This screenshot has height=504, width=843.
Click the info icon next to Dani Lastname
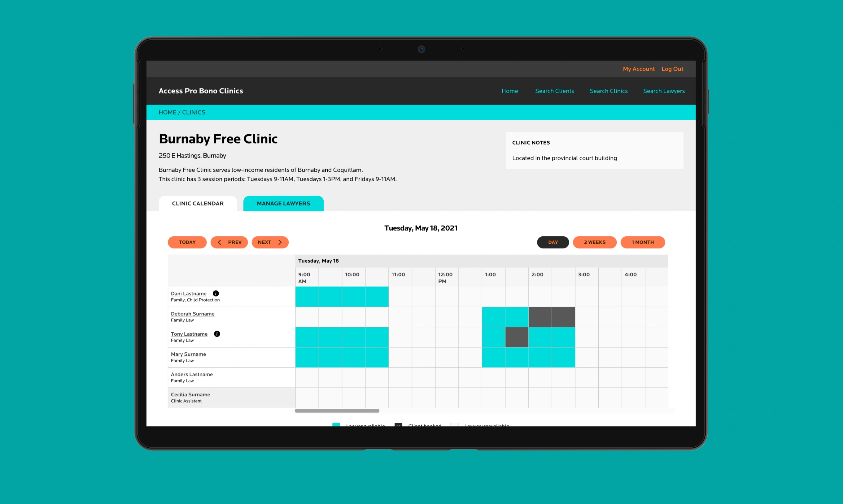216,293
